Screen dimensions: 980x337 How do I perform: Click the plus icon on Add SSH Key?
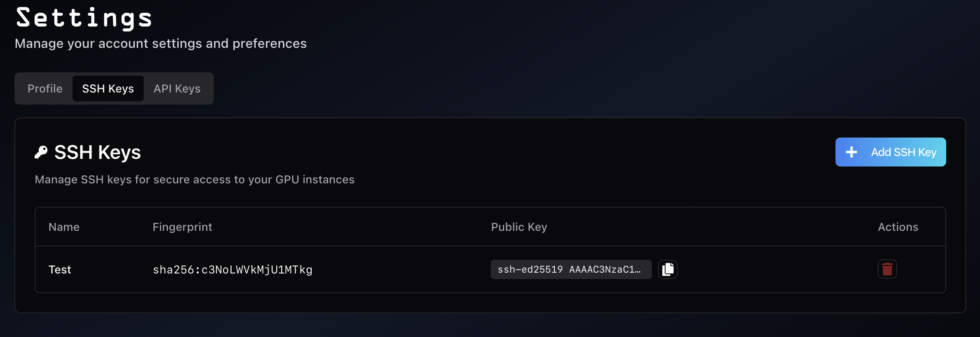pos(852,152)
